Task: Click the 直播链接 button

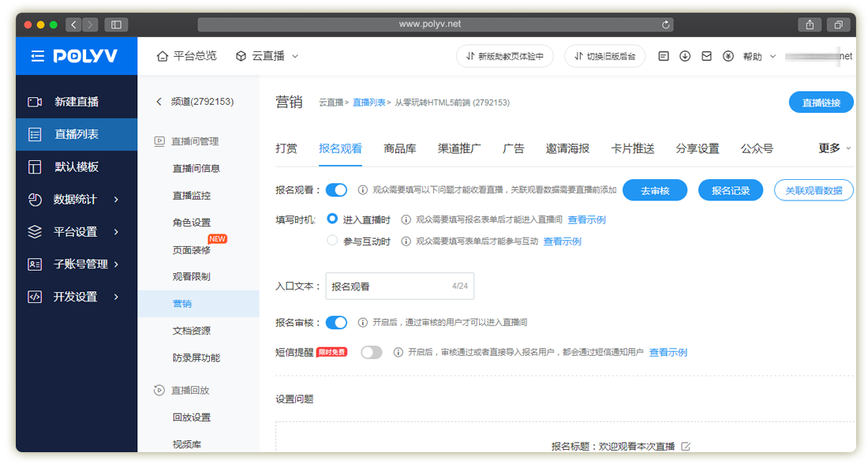Action: pos(821,103)
